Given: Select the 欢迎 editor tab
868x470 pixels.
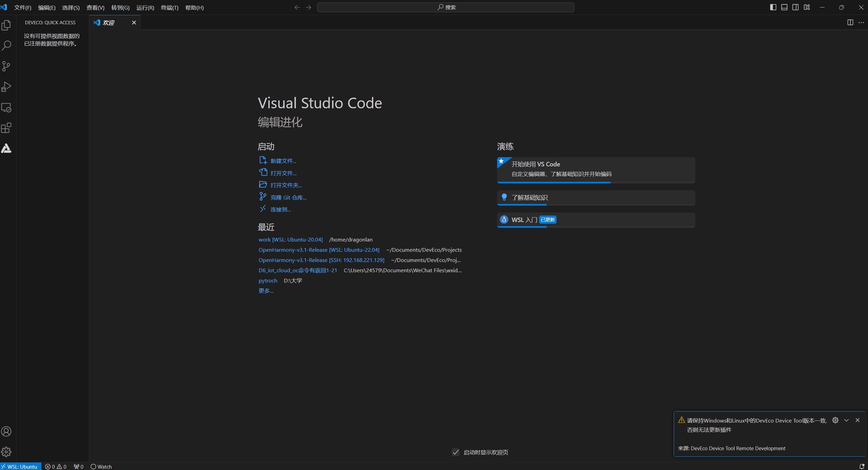Looking at the screenshot, I should coord(115,23).
